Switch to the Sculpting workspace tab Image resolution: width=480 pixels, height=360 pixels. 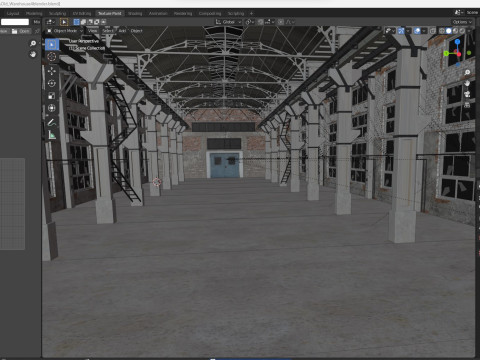(x=58, y=13)
